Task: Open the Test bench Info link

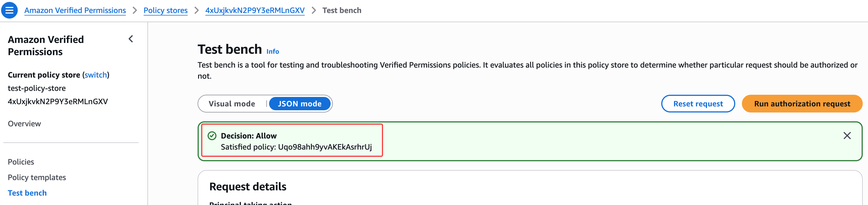Action: [273, 52]
